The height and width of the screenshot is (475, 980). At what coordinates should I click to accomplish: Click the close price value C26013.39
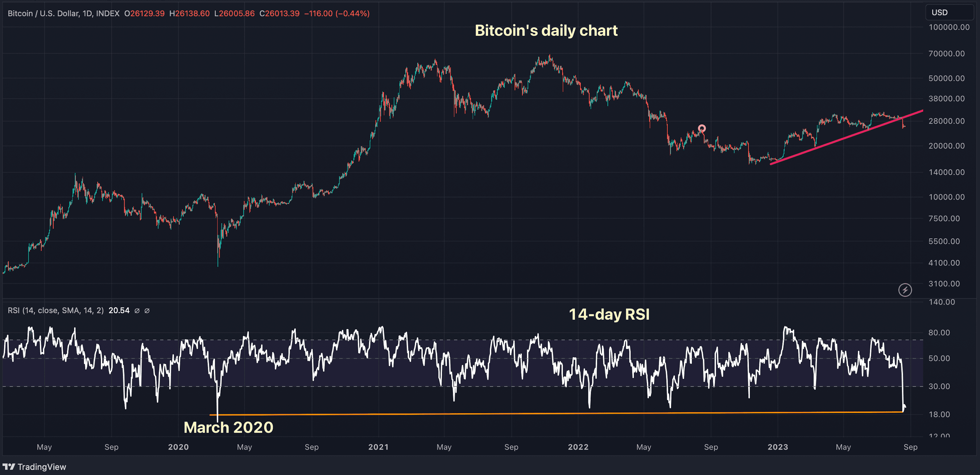point(279,13)
